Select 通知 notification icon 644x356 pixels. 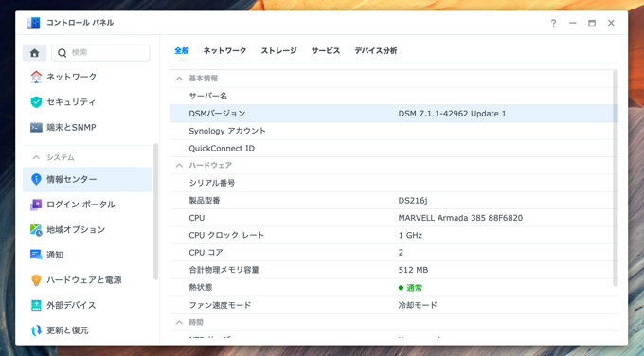point(36,255)
